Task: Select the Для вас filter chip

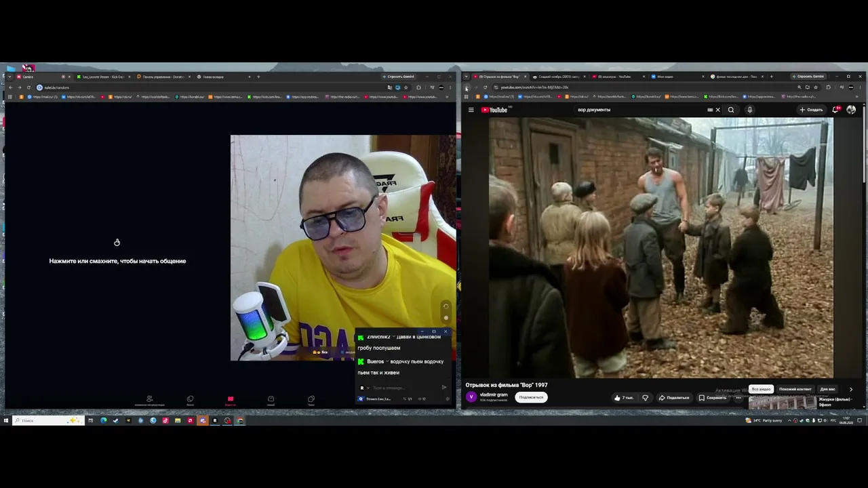Action: tap(828, 389)
